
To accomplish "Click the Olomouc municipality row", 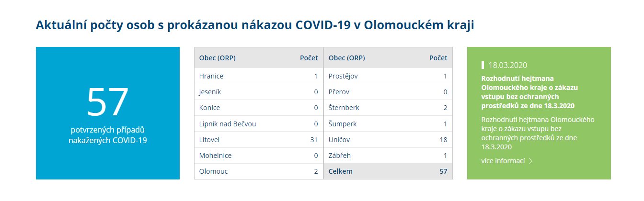I will (259, 171).
